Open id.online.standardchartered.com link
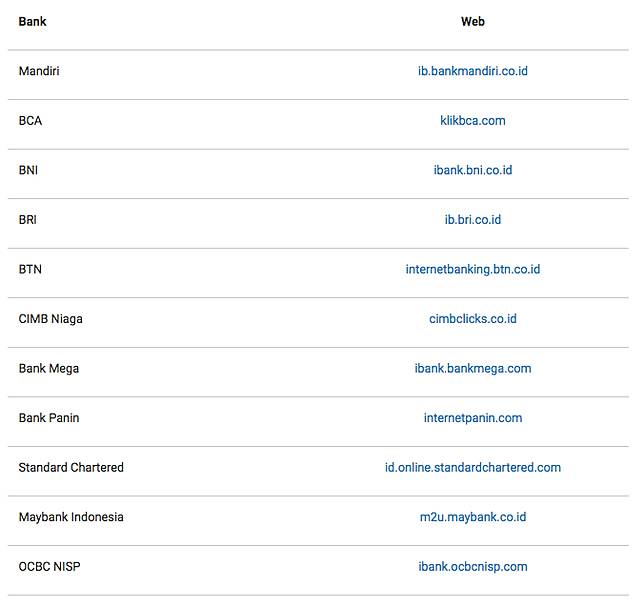Screen dimensions: 644x607 [x=472, y=467]
